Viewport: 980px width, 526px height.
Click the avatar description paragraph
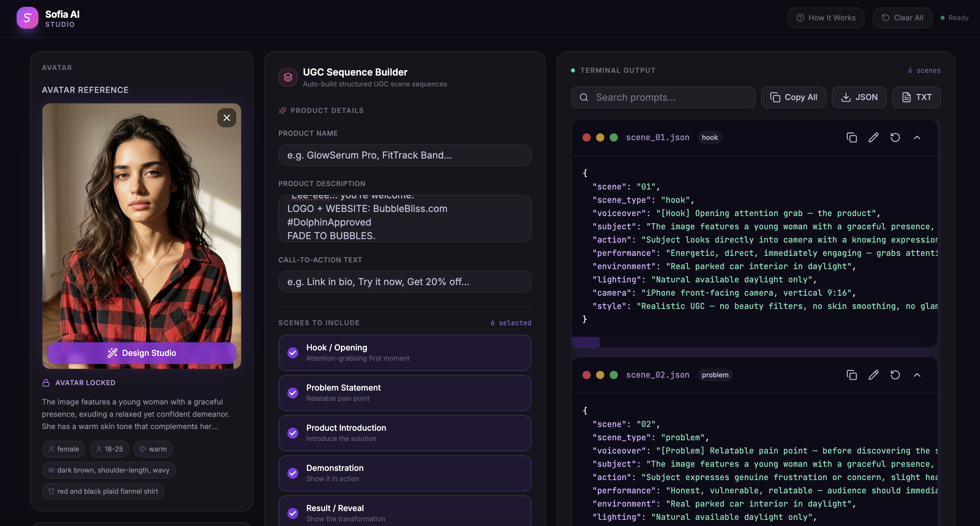pyautogui.click(x=136, y=414)
